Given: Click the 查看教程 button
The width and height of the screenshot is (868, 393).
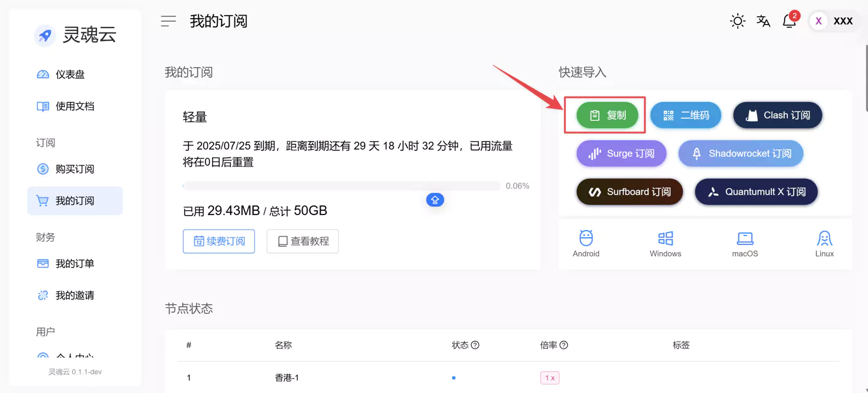Looking at the screenshot, I should 303,241.
